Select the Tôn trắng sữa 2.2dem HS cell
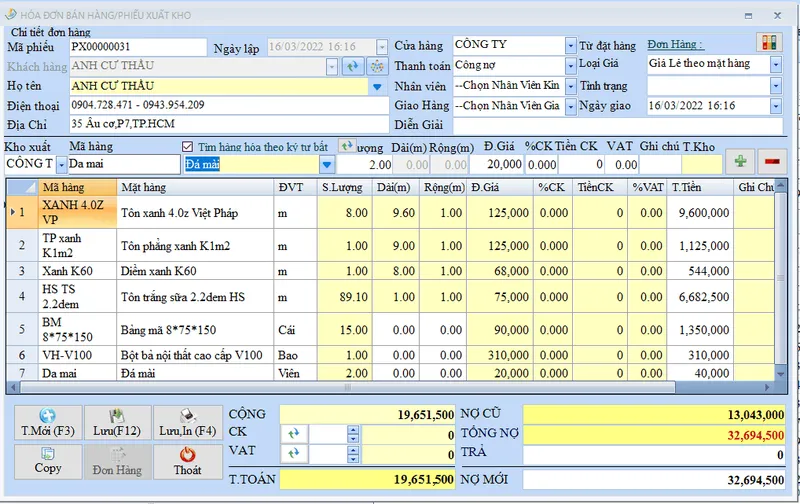The width and height of the screenshot is (800, 504). click(x=195, y=297)
